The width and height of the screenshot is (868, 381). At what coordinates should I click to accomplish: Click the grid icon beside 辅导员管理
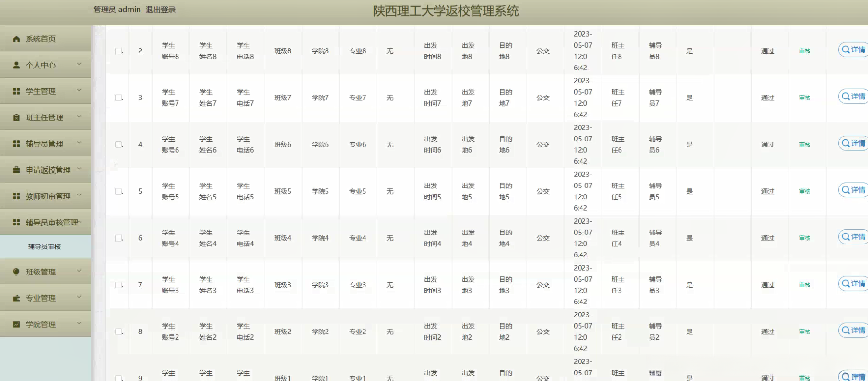point(16,144)
